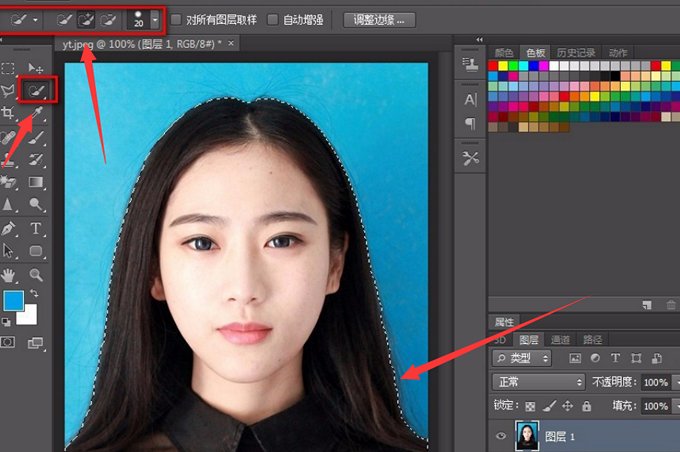The image size is (680, 452).
Task: Toggle lock layer position
Action: tap(568, 406)
